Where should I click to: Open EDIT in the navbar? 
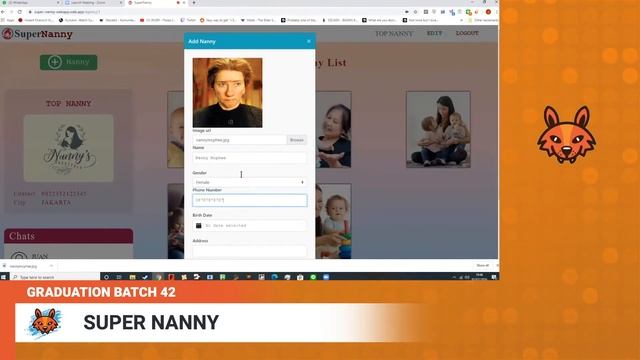coord(434,33)
